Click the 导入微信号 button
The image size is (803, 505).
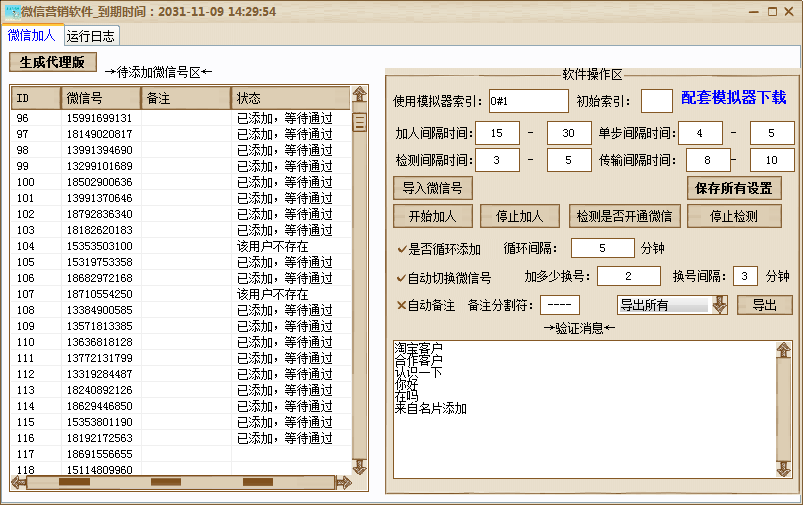pyautogui.click(x=433, y=188)
